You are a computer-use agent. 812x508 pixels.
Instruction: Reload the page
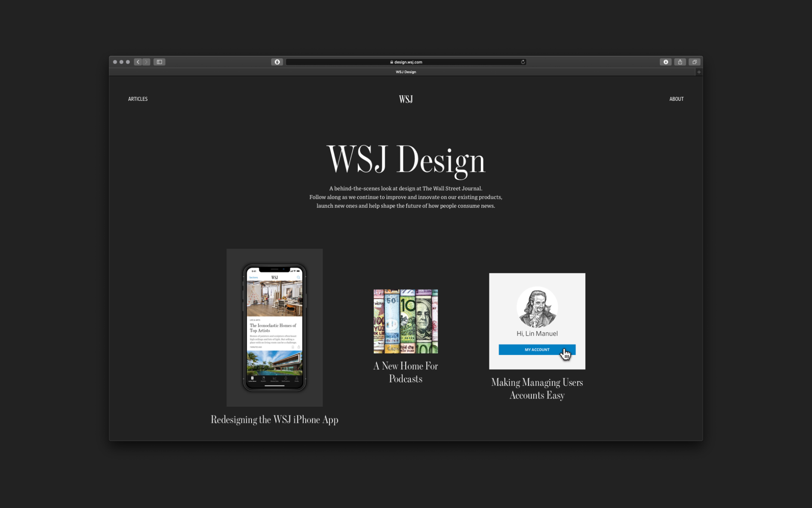point(522,62)
